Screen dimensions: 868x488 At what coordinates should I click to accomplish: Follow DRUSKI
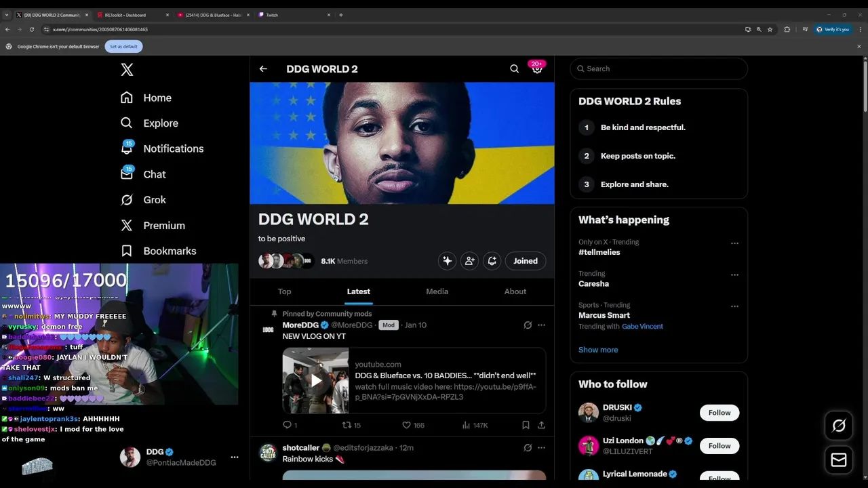(x=719, y=413)
